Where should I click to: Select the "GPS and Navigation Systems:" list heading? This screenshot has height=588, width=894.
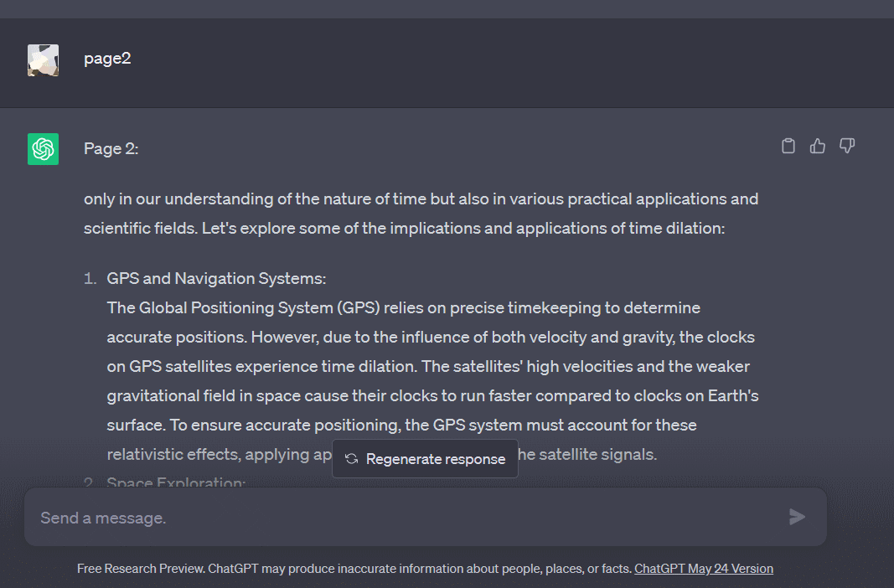pyautogui.click(x=216, y=278)
